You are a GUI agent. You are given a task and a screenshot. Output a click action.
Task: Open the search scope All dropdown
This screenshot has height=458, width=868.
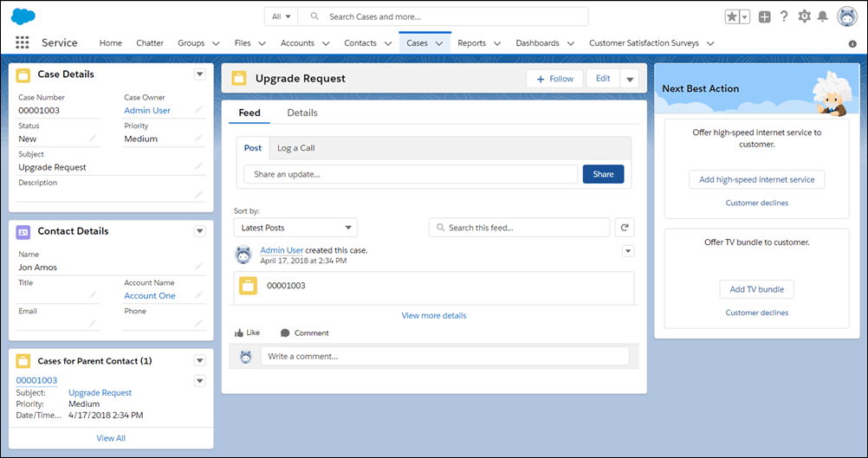pos(281,16)
